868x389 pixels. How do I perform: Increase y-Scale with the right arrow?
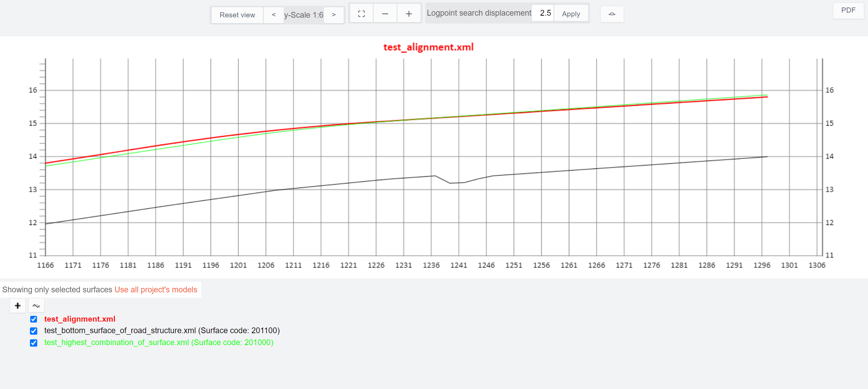click(333, 15)
